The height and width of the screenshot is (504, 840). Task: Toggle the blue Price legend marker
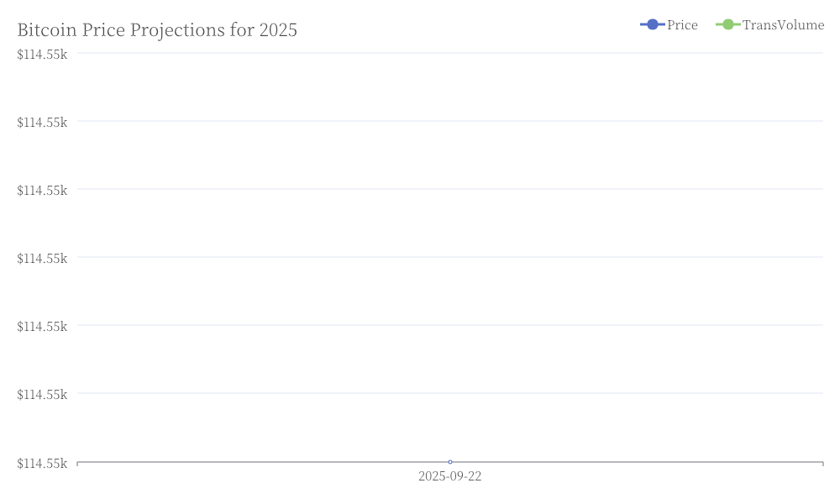pyautogui.click(x=653, y=24)
